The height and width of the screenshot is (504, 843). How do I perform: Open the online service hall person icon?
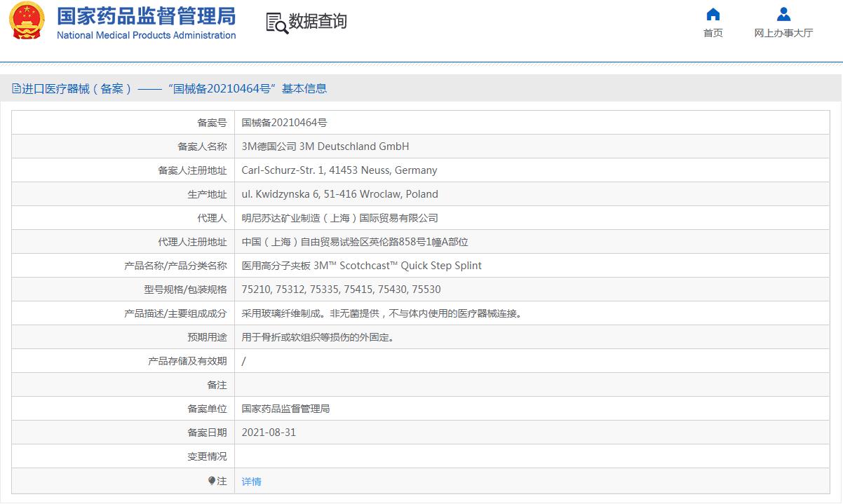click(x=784, y=14)
